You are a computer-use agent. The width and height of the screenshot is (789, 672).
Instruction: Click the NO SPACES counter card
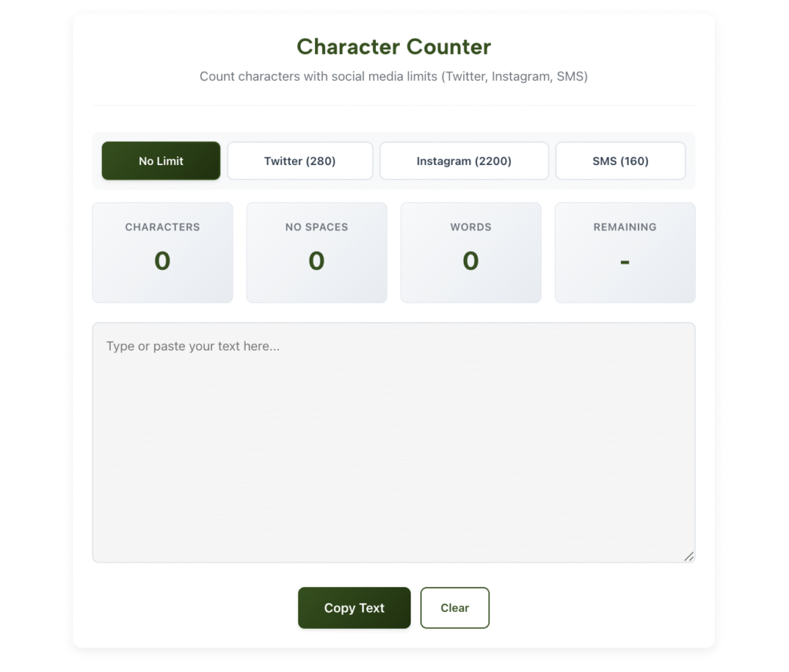[x=316, y=252]
